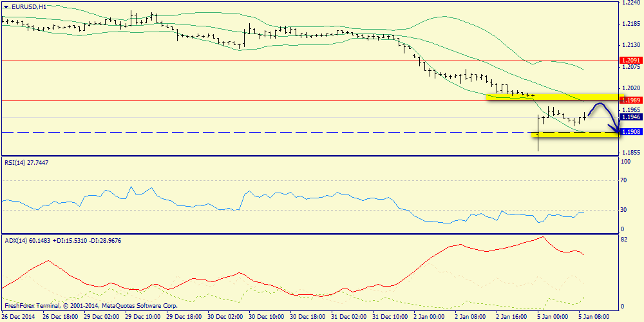Click the 1.2075 price scale value
The image size is (644, 322).
pos(630,67)
